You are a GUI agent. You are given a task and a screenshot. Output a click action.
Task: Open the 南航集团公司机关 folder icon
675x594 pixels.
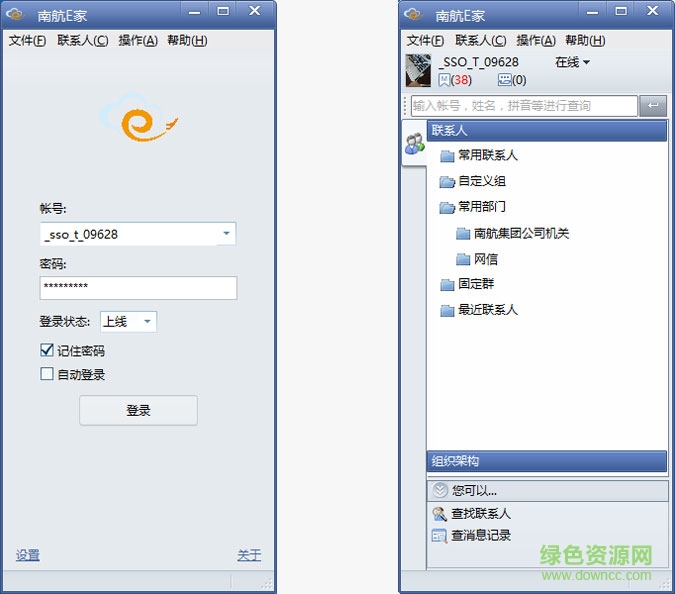tap(463, 234)
